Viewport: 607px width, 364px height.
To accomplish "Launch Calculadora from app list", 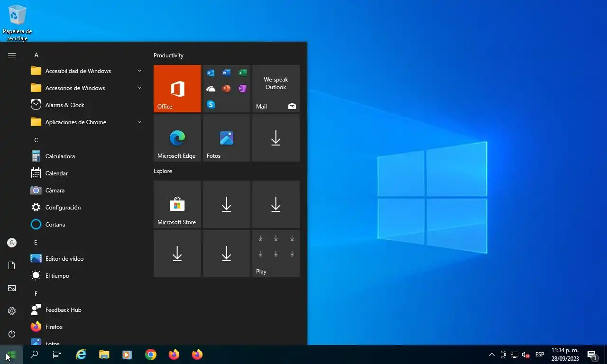I will [x=86, y=156].
